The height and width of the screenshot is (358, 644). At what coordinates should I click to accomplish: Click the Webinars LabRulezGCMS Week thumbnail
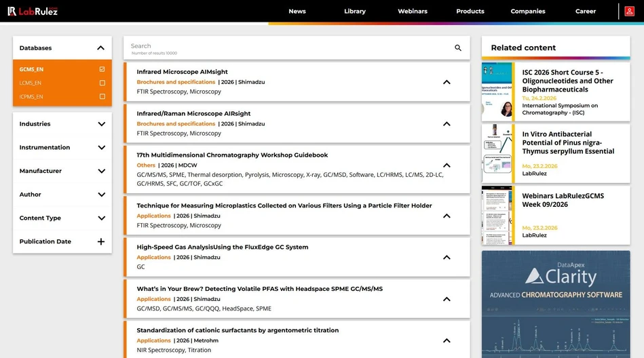(497, 216)
